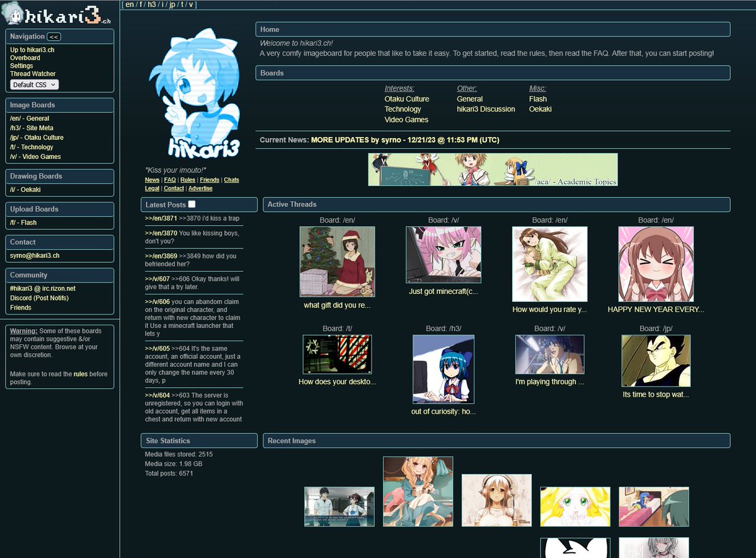Open the Minecraft thread thumbnail on /v/
The height and width of the screenshot is (558, 756).
point(443,255)
